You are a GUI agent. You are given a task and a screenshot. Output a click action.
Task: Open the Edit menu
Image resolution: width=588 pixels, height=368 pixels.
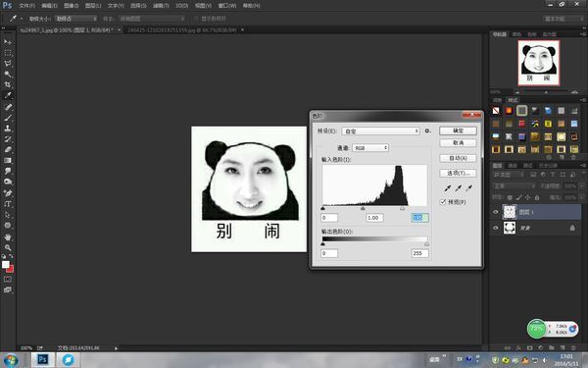pyautogui.click(x=50, y=6)
